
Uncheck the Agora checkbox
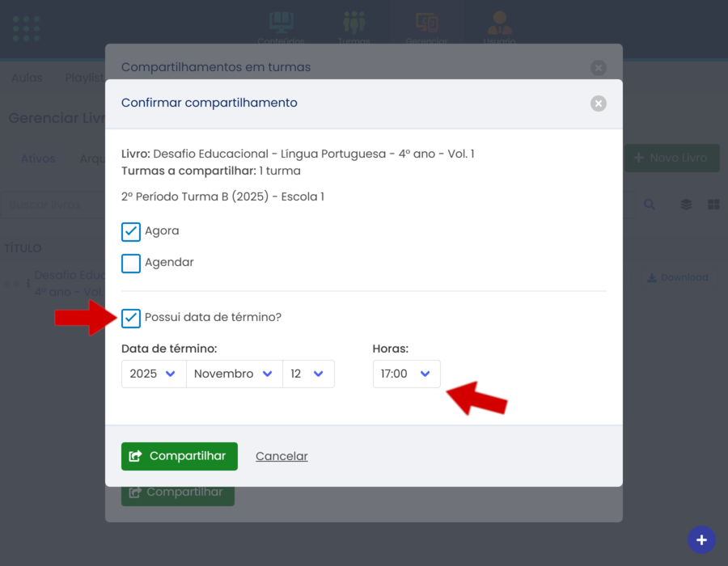(131, 231)
